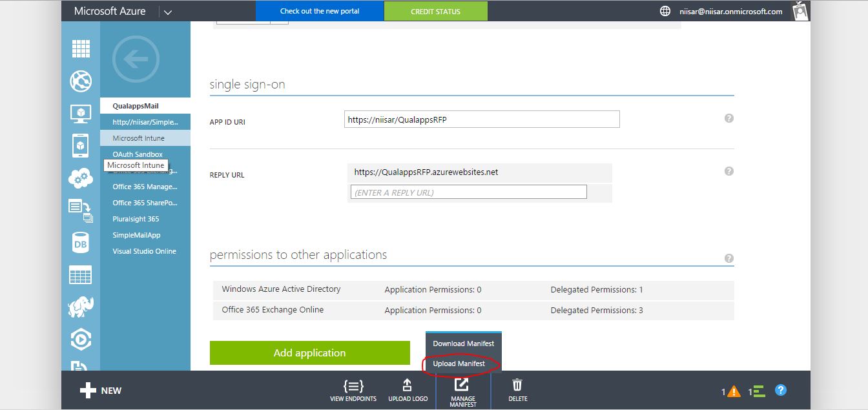Click help icon for permissions section

point(729,258)
